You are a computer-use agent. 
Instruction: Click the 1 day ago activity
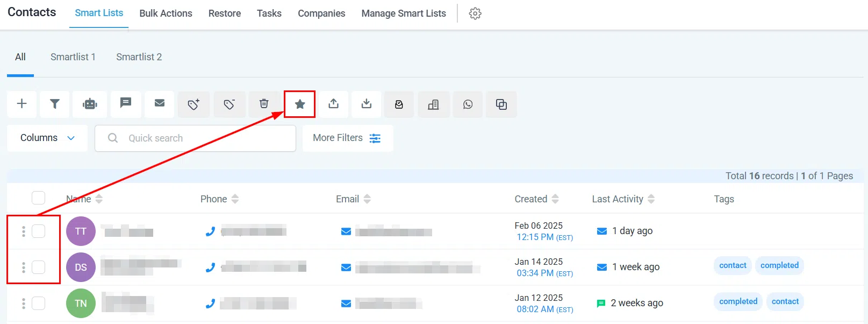(x=632, y=231)
